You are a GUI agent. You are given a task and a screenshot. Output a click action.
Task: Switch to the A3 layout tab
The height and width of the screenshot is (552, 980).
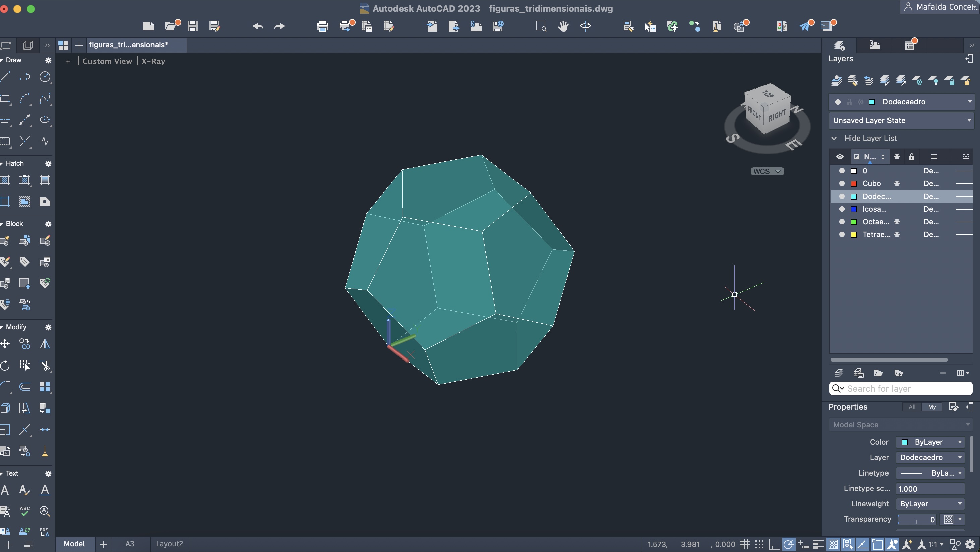[x=130, y=544]
